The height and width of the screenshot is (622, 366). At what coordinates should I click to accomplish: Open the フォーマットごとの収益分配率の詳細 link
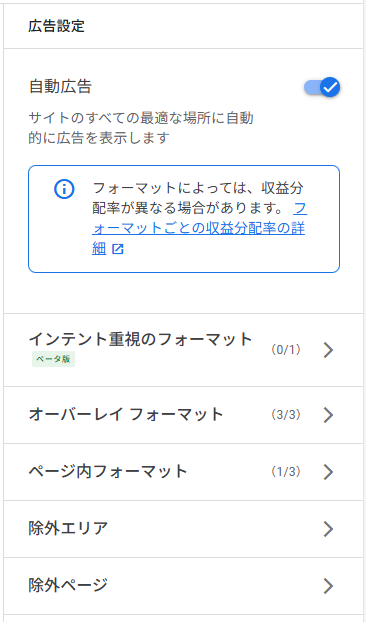[x=199, y=228]
